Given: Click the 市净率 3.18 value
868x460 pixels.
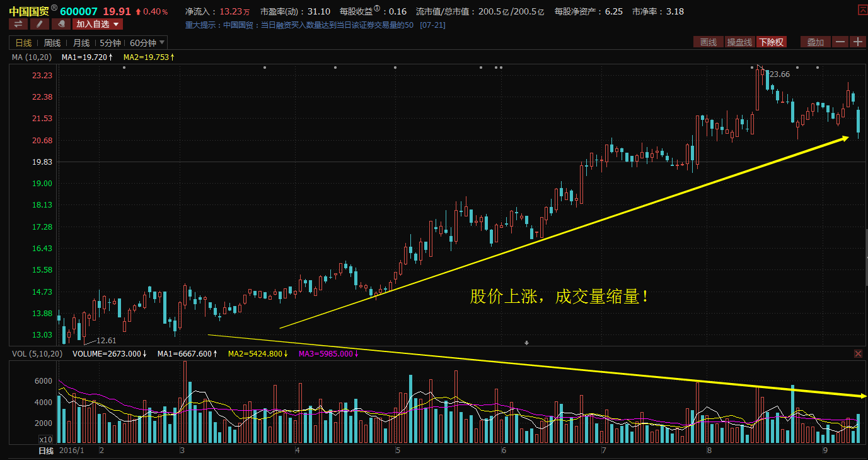Looking at the screenshot, I should (x=675, y=11).
